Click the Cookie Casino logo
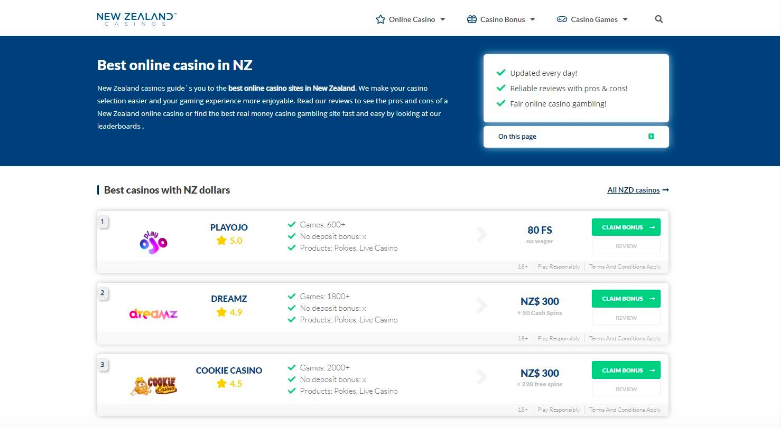781x427 pixels. pyautogui.click(x=153, y=384)
